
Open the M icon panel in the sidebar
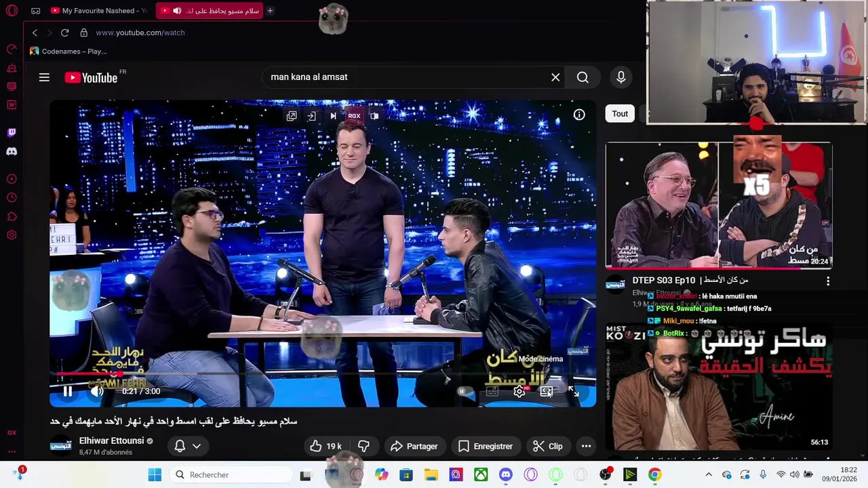(12, 105)
